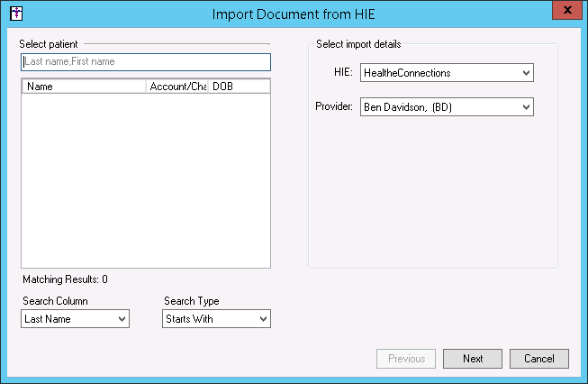Click the Provider: label
Screen dimensions: 588x384
(334, 106)
